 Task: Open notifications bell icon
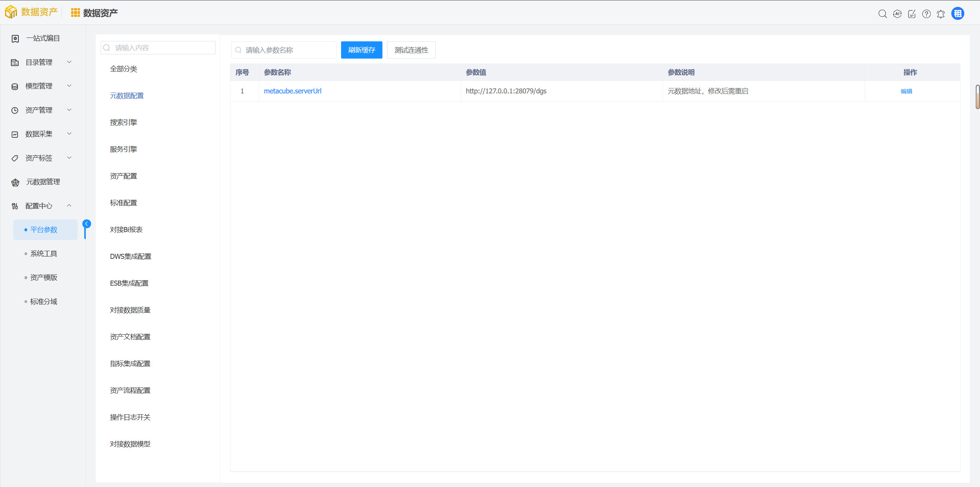(941, 14)
